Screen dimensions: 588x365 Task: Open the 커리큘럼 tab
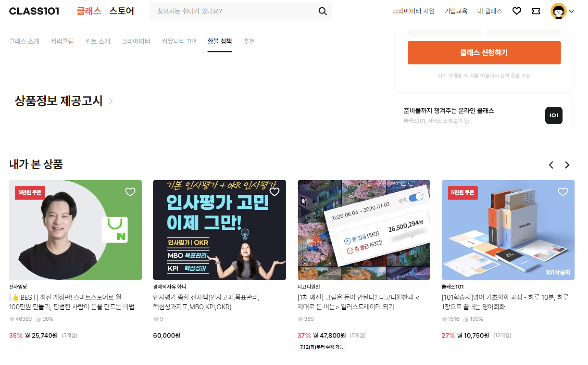[x=62, y=41]
